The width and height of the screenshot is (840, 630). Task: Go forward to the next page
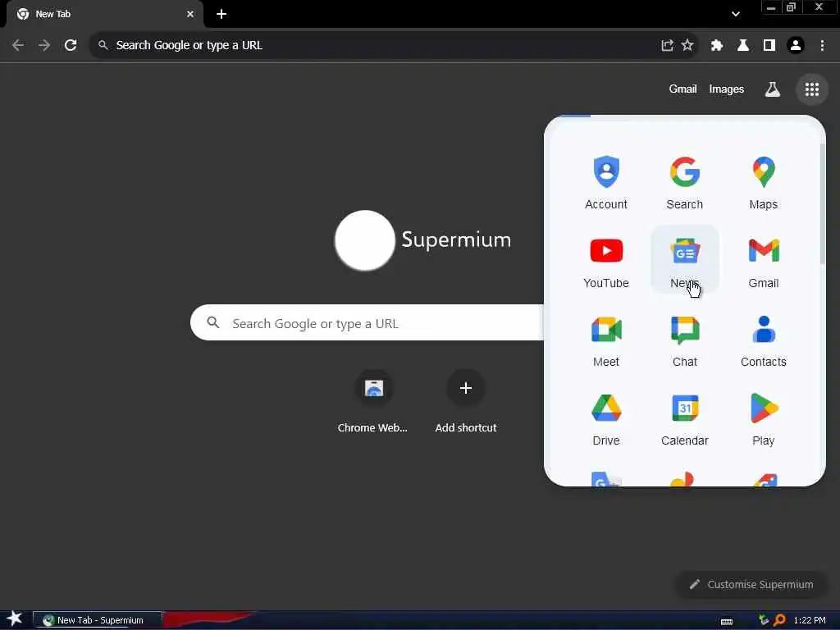44,46
